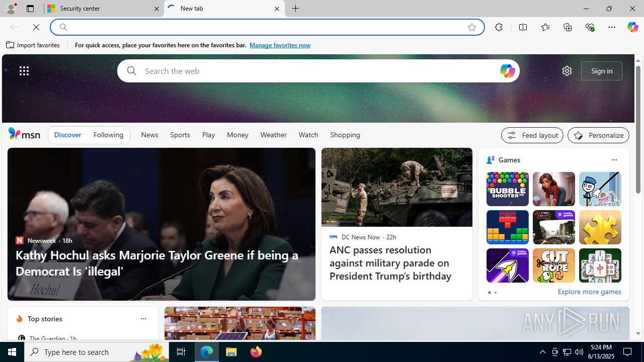Click the Manage favorites now link

[x=280, y=45]
